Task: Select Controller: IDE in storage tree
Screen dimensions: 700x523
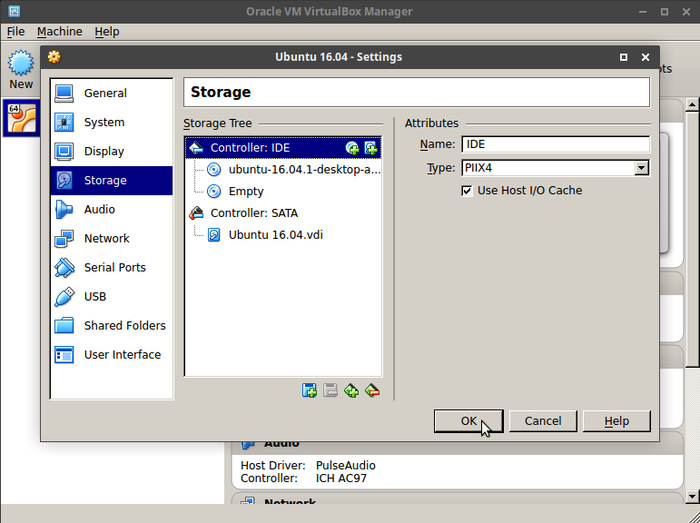Action: (283, 148)
